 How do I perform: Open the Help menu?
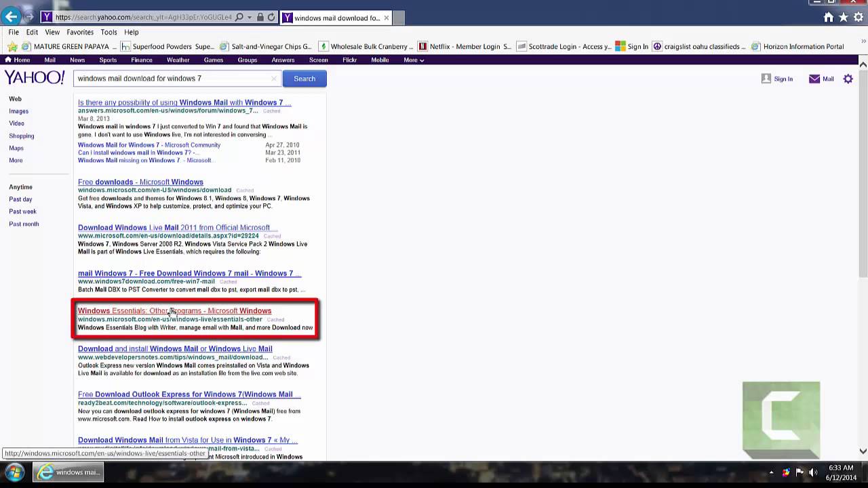[x=131, y=32]
